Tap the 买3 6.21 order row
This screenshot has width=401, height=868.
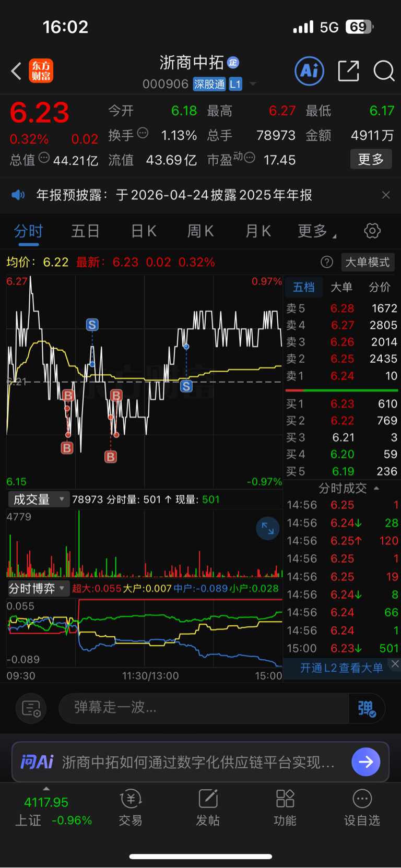click(x=341, y=437)
